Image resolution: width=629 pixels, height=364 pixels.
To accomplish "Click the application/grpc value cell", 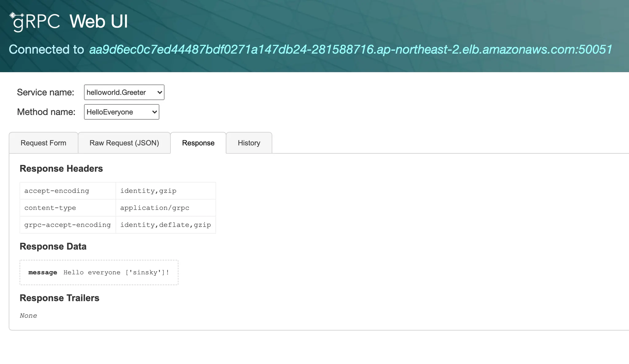I will pyautogui.click(x=155, y=208).
